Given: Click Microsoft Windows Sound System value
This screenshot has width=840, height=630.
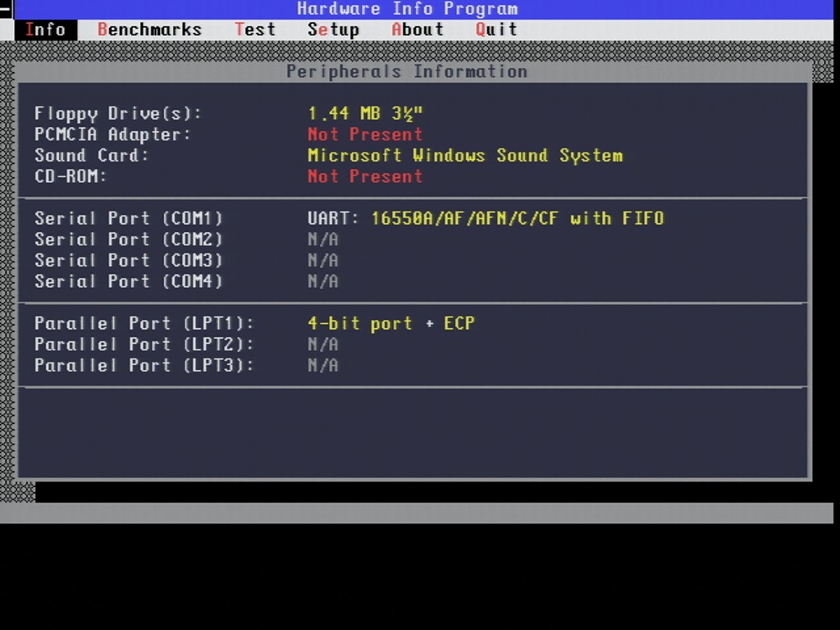Looking at the screenshot, I should tap(465, 155).
